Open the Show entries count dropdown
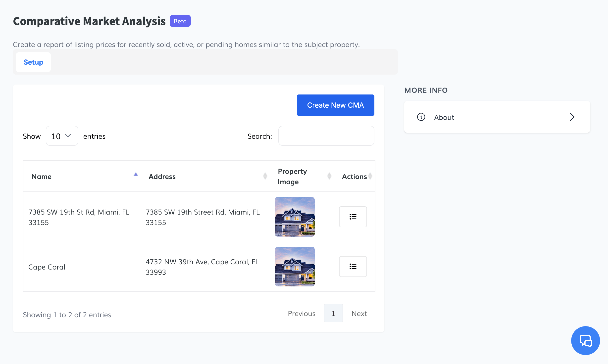The height and width of the screenshot is (364, 608). (62, 136)
